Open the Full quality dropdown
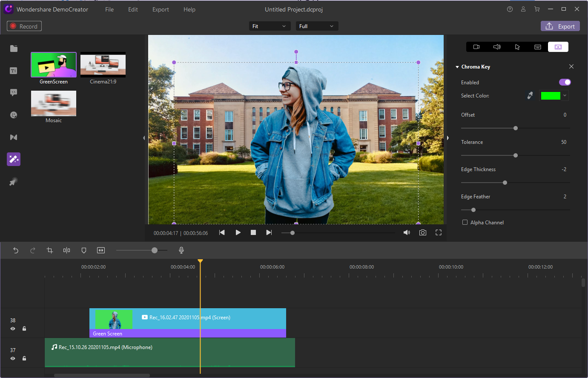 click(x=317, y=26)
